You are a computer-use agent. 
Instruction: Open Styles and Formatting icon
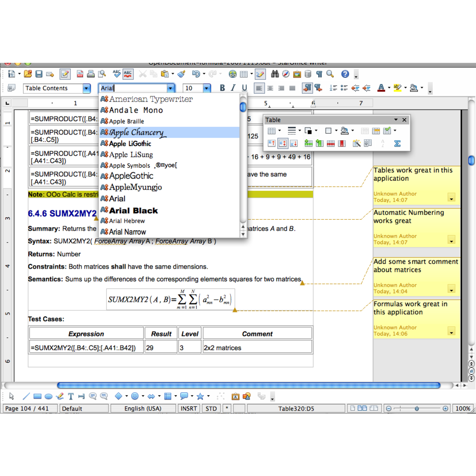11,88
